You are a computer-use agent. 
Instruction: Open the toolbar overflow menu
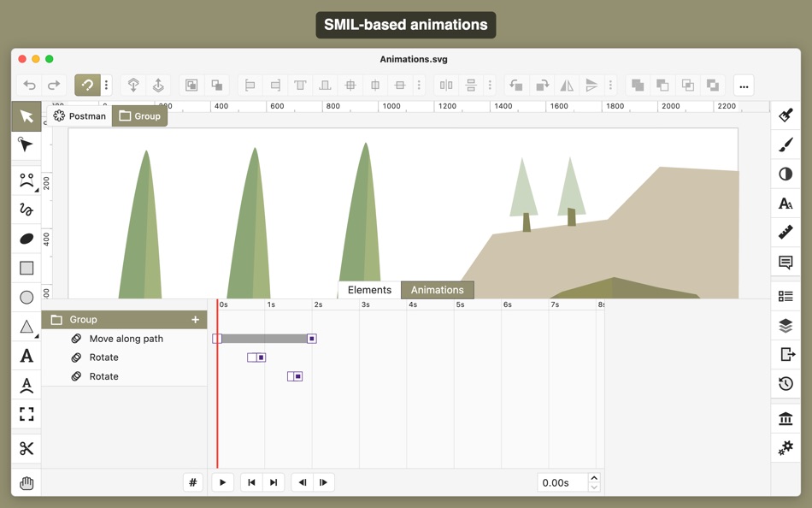744,85
